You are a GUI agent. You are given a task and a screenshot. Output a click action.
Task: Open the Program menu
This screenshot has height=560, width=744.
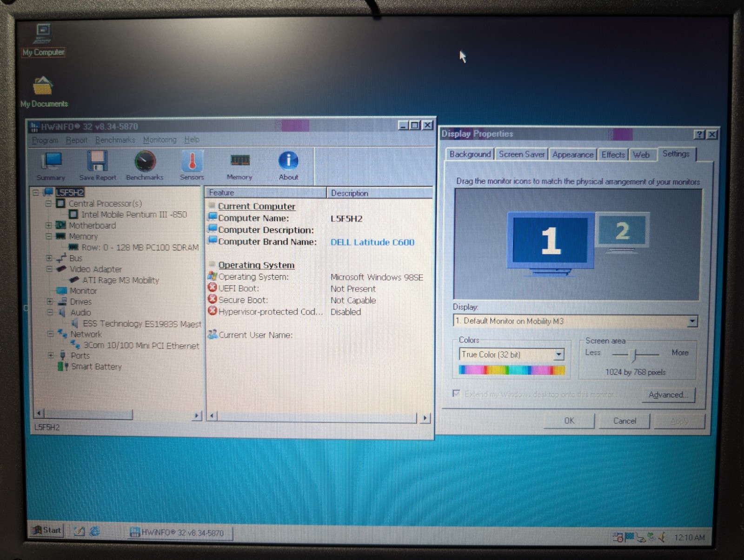coord(45,140)
